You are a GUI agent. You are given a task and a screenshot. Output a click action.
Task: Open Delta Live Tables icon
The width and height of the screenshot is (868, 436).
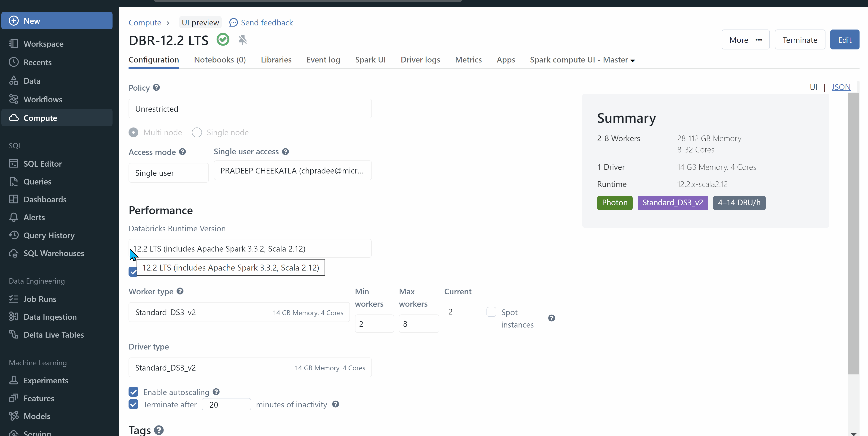click(13, 335)
